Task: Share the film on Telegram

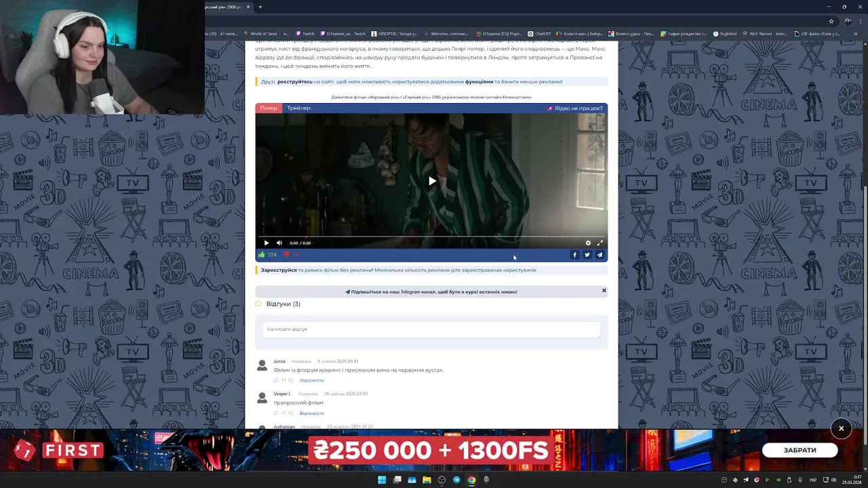Action: 599,255
